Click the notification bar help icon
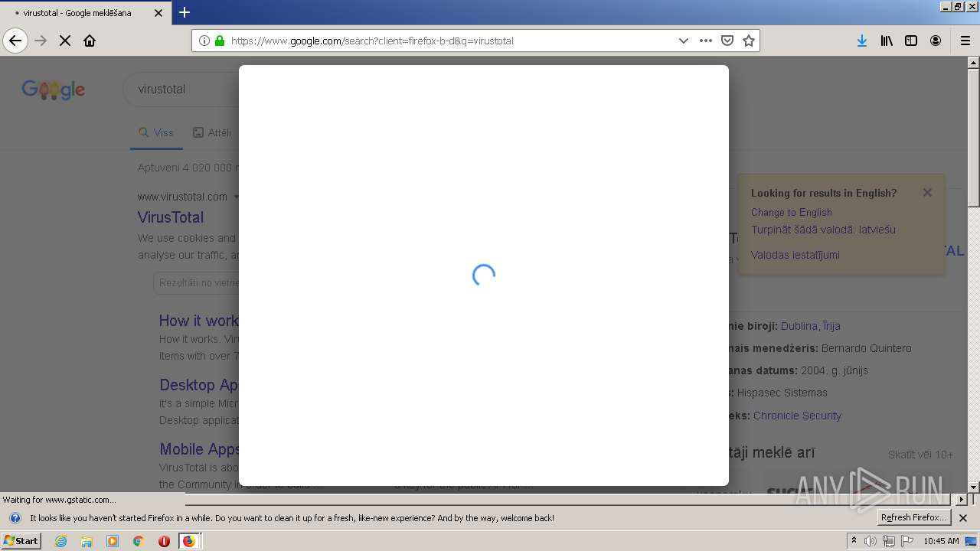This screenshot has height=551, width=980. point(15,518)
